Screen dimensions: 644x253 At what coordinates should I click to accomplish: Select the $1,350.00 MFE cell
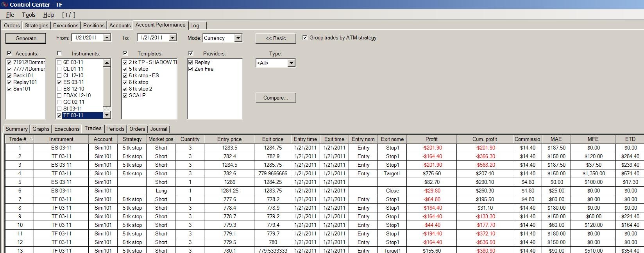(593, 173)
